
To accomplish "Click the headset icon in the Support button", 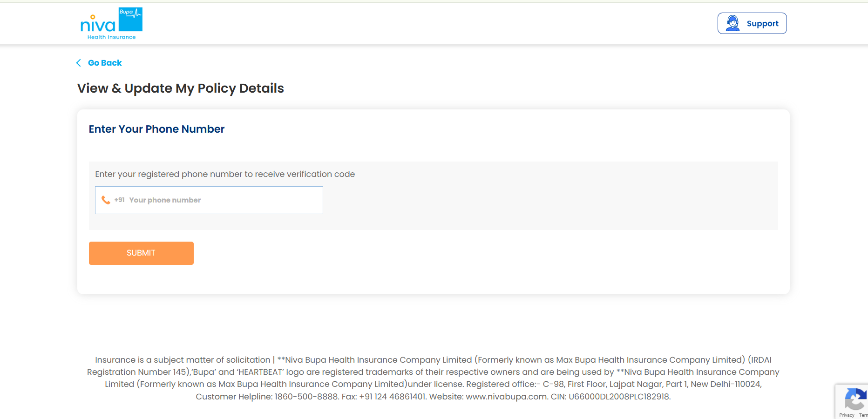I will click(732, 23).
